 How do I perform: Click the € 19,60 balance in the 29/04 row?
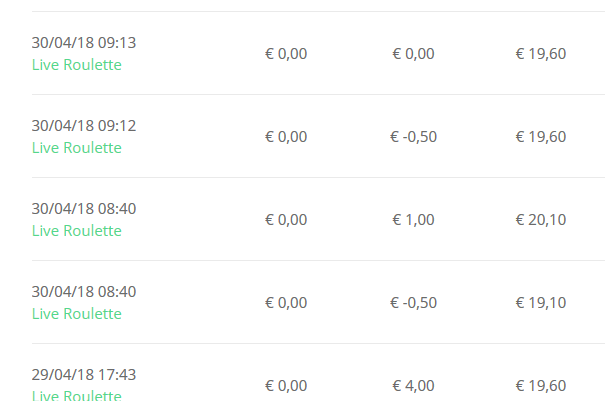541,386
